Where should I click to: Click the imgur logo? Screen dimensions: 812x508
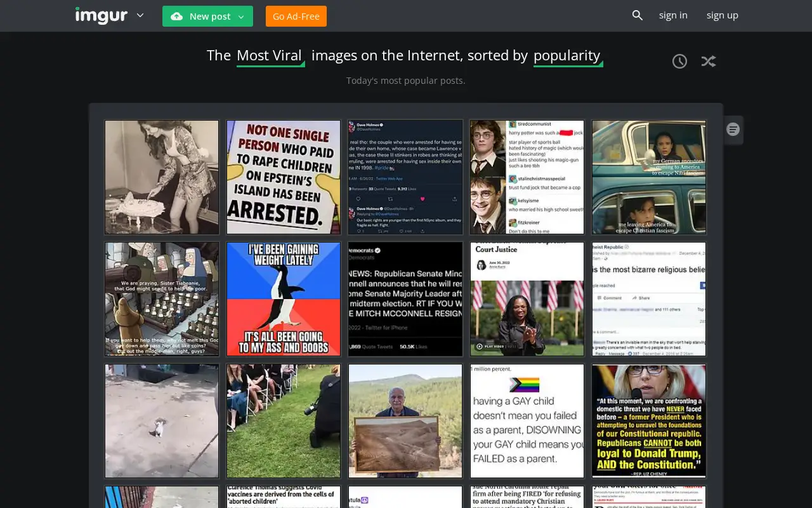[101, 15]
